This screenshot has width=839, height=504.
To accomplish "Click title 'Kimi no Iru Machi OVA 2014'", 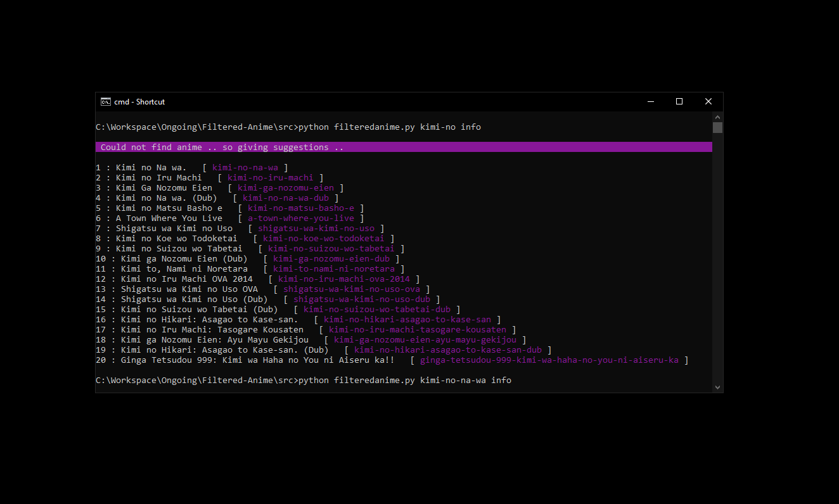I will pos(186,279).
